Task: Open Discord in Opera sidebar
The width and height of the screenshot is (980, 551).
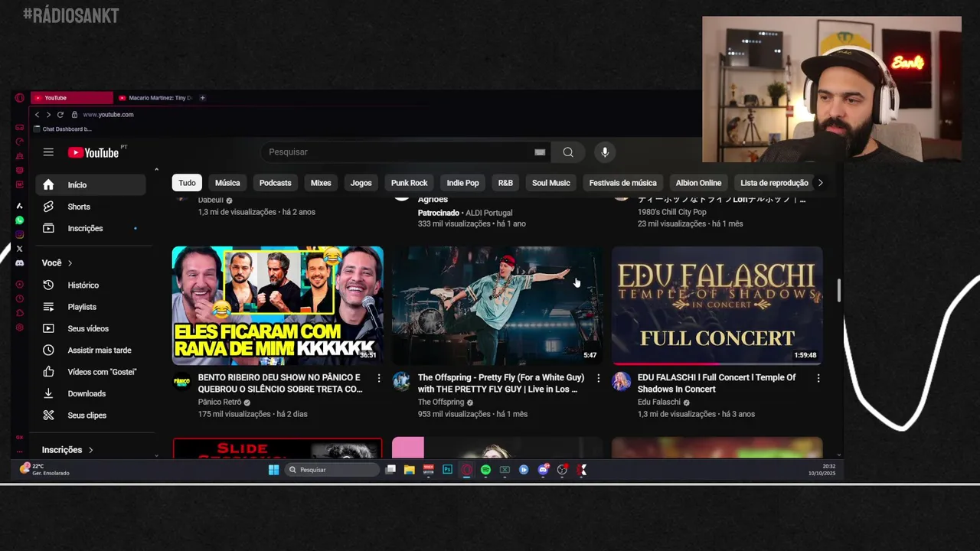Action: (20, 262)
